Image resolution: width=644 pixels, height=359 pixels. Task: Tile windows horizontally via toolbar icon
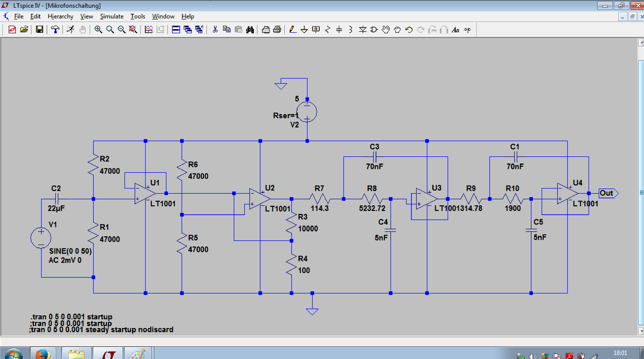click(x=176, y=29)
